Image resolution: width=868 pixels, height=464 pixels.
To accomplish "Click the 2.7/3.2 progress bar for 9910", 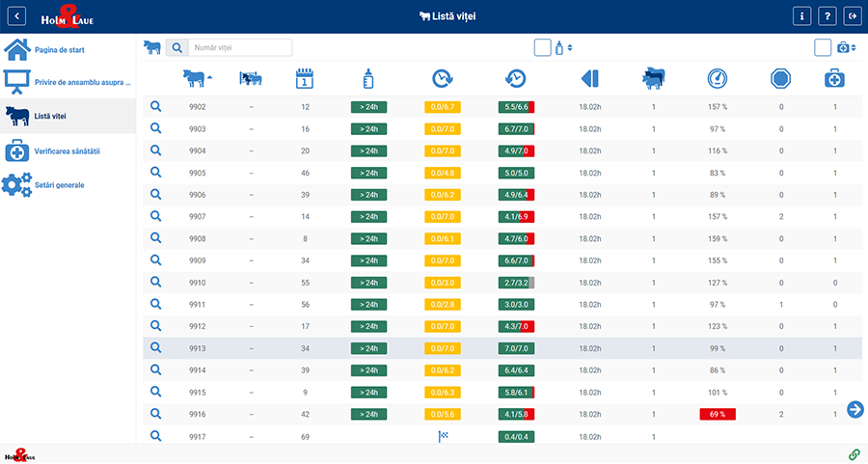I will tap(516, 283).
